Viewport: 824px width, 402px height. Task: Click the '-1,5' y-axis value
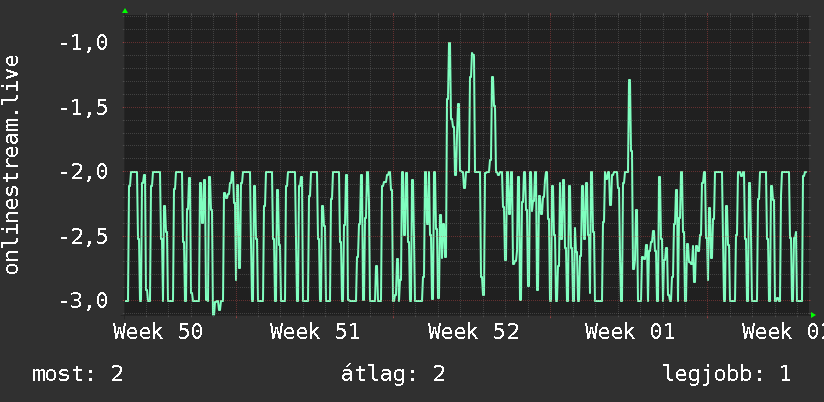click(84, 108)
